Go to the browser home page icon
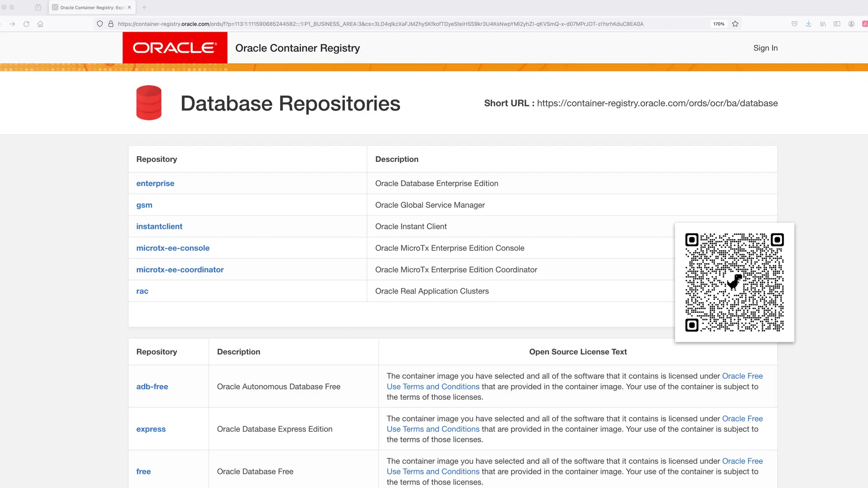This screenshot has width=868, height=488. click(40, 24)
